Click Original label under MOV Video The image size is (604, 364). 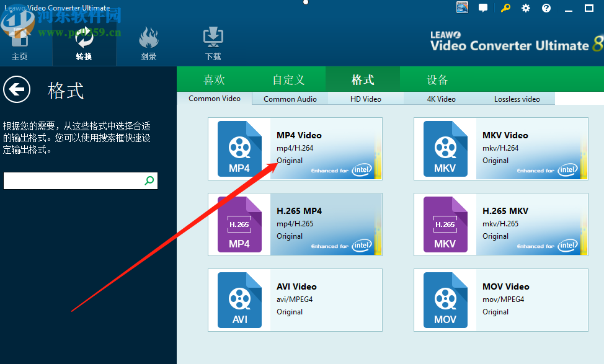(495, 312)
